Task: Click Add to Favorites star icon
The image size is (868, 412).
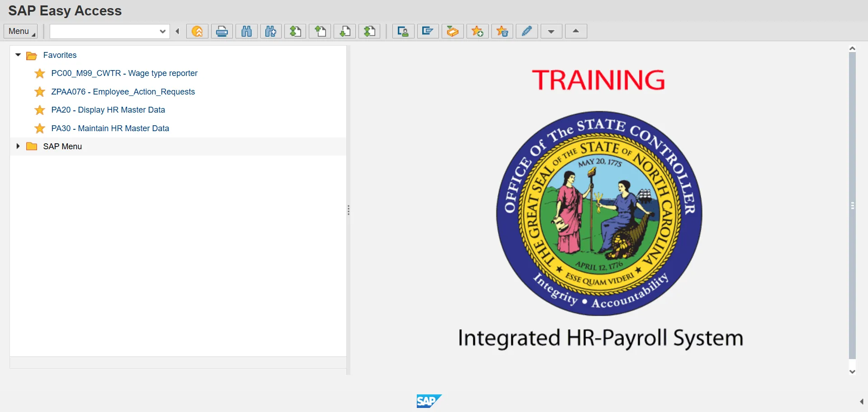Action: point(477,31)
